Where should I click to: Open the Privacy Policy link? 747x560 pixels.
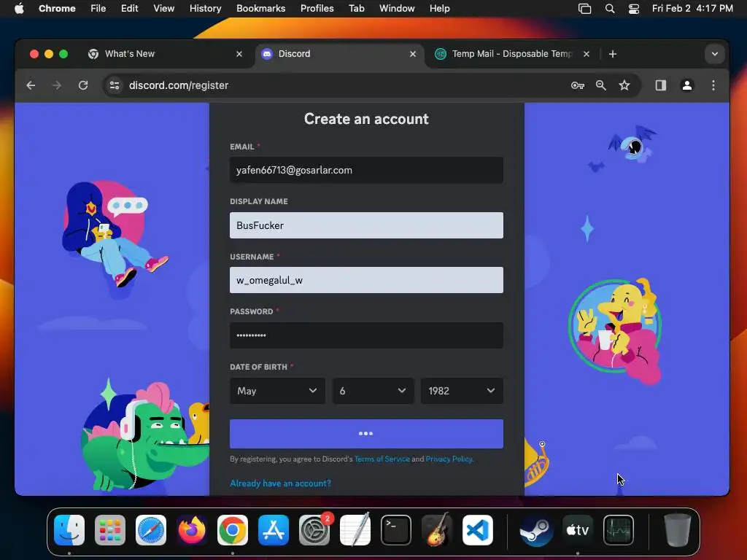click(449, 459)
